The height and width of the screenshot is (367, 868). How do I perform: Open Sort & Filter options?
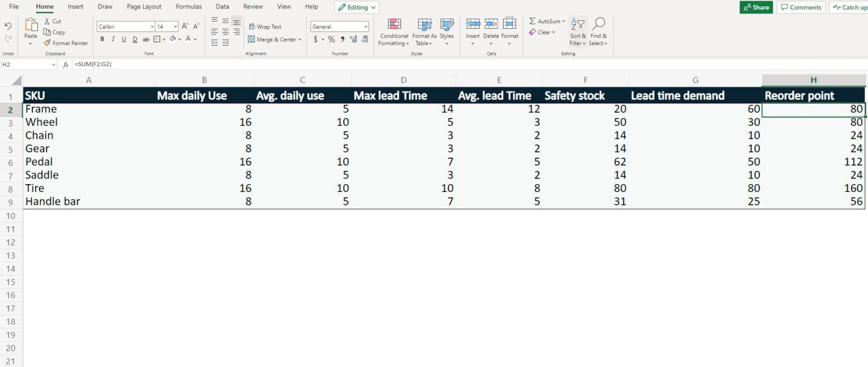click(x=577, y=32)
